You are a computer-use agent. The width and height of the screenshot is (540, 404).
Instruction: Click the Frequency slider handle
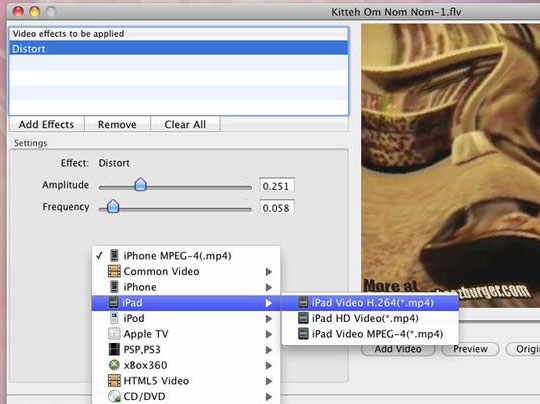pos(113,206)
